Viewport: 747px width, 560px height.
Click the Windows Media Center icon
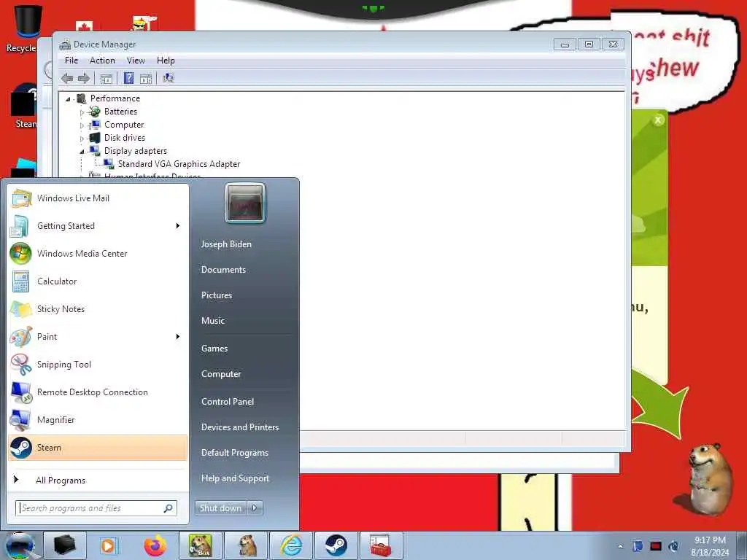[21, 253]
